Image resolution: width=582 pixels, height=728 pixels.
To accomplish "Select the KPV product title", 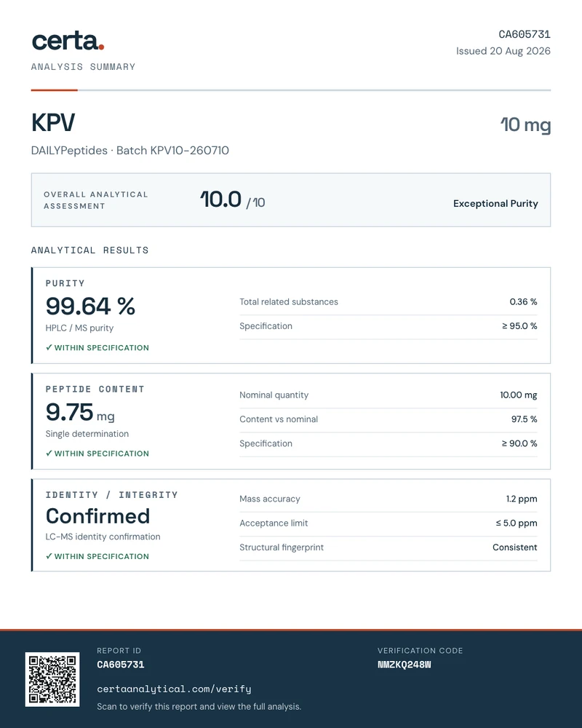I will coord(53,123).
